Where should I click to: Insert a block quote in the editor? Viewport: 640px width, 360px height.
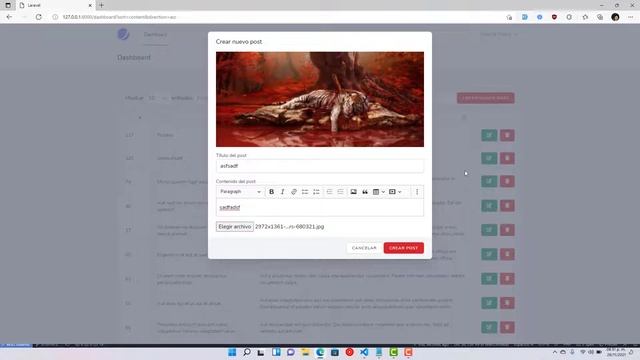point(365,192)
